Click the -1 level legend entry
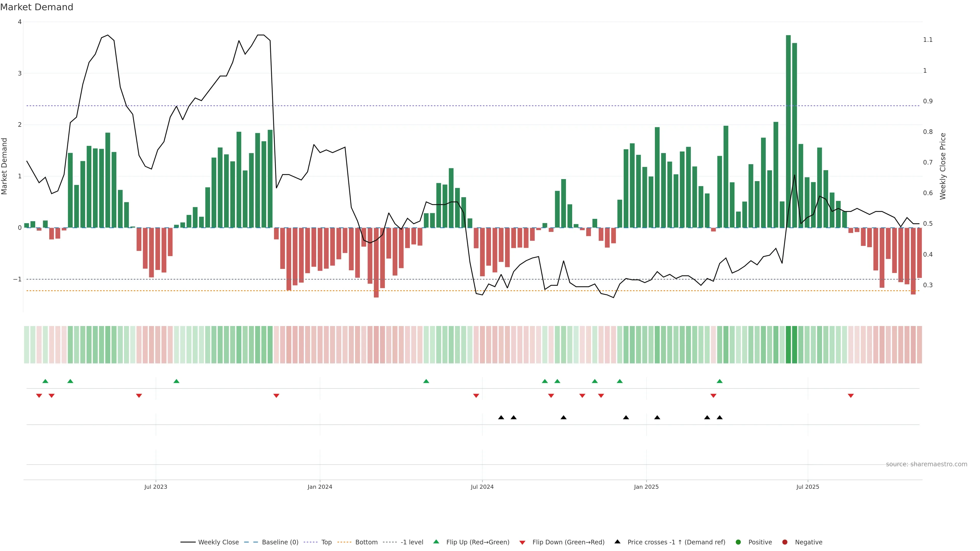980x551 pixels. (412, 542)
